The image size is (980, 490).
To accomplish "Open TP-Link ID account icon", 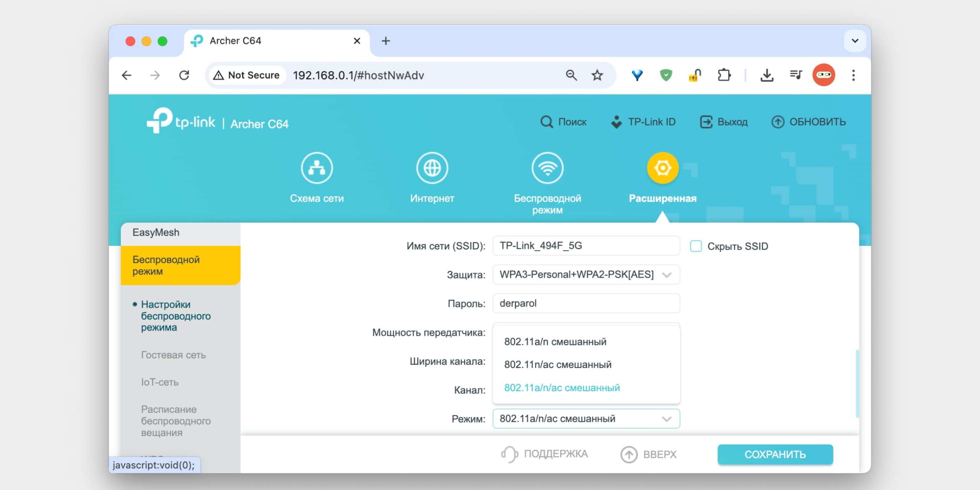I will pyautogui.click(x=616, y=122).
